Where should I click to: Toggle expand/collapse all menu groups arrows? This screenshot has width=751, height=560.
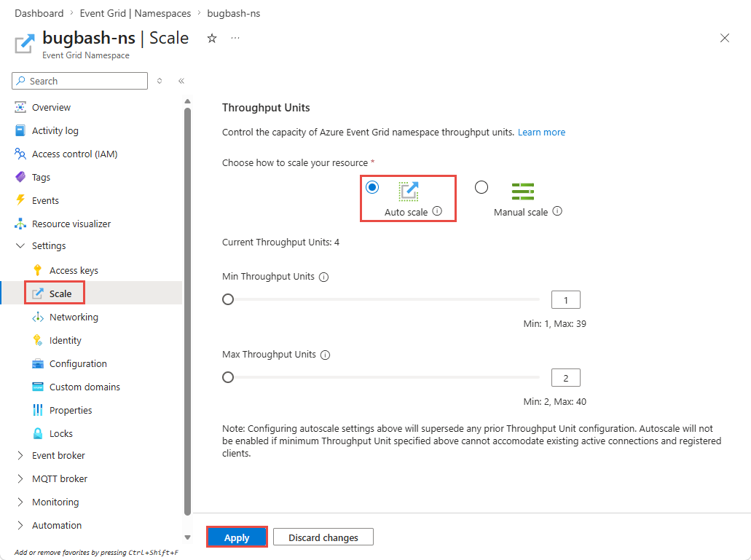tap(160, 81)
